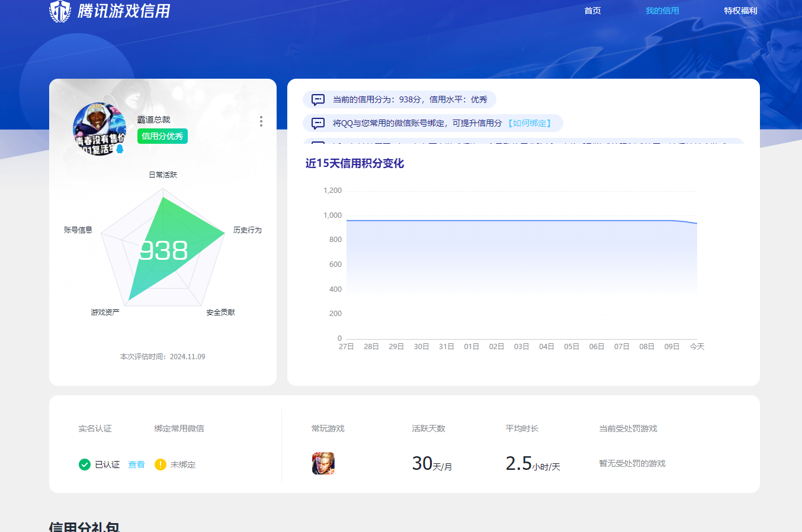Click the Tencent Game Credit shield logo
802x532 pixels.
60,11
